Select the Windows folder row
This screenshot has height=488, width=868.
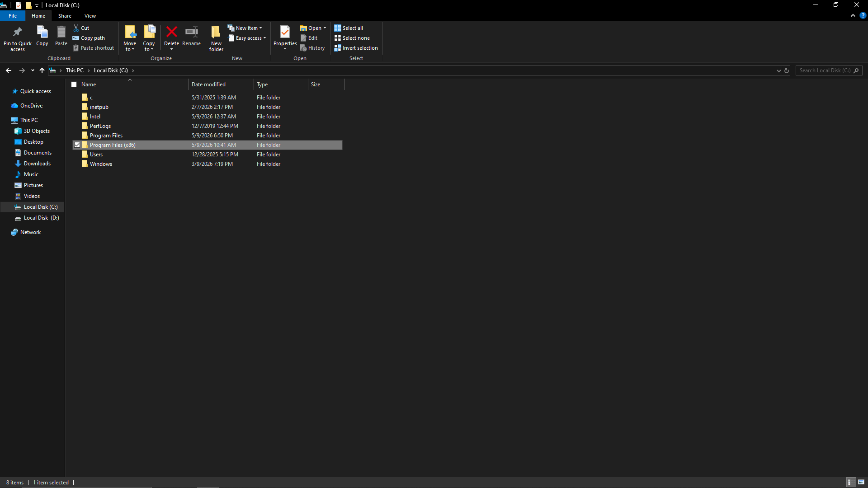tap(207, 164)
